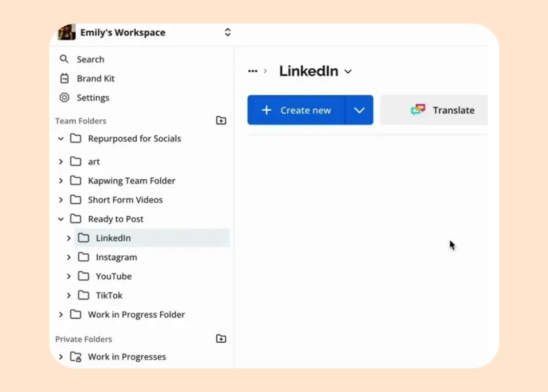Click the Settings gear icon

tap(64, 97)
